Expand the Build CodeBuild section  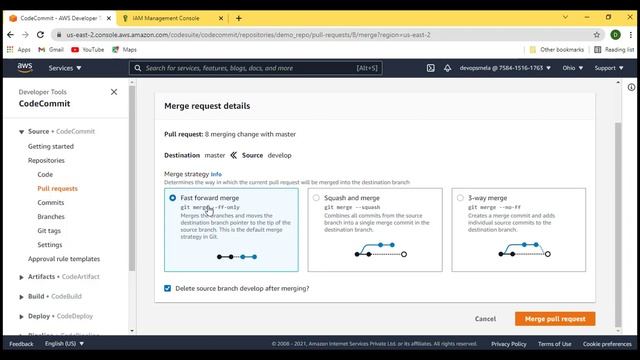(x=21, y=297)
